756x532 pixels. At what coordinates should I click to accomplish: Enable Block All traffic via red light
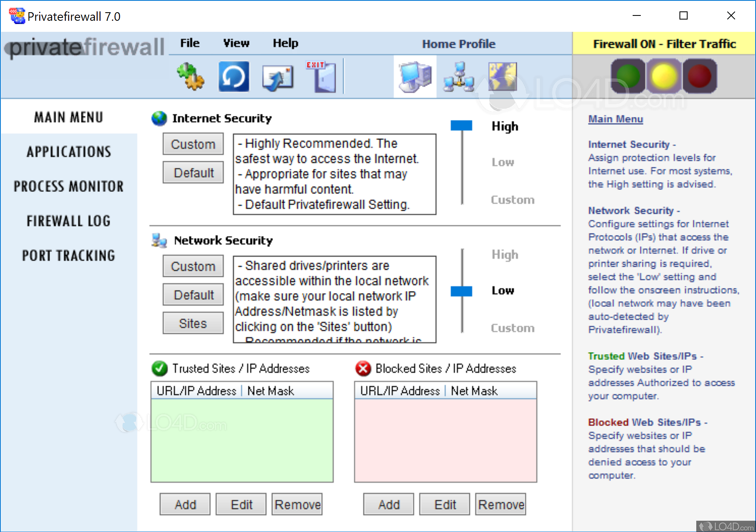tap(700, 76)
